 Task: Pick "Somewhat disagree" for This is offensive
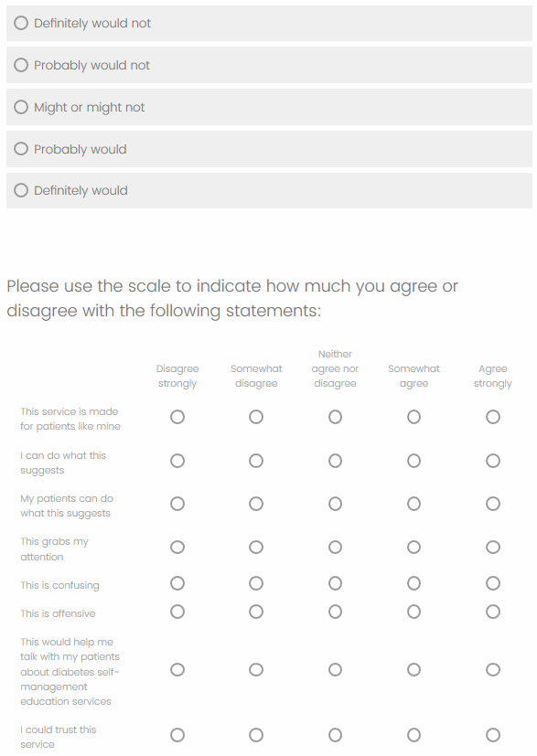click(256, 612)
